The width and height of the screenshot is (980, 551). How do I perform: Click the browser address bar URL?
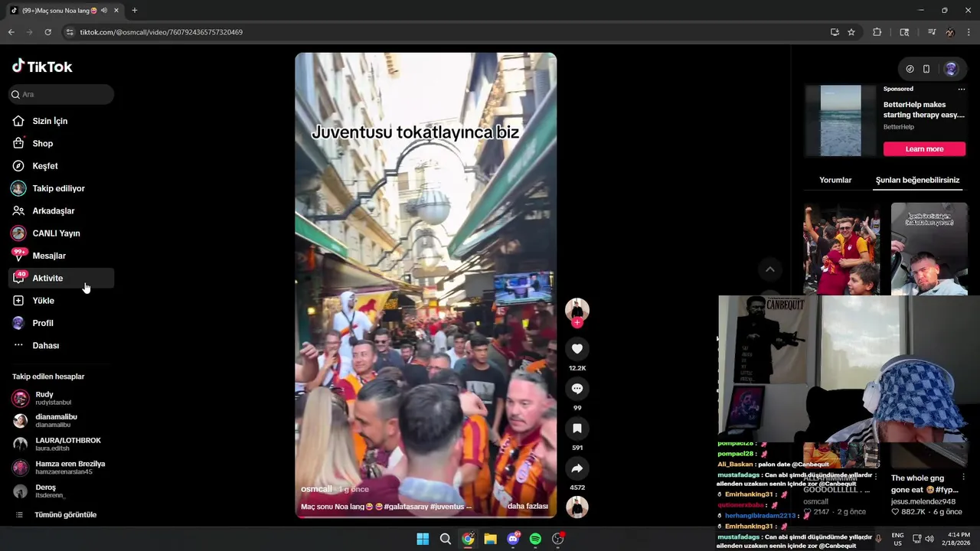coord(161,32)
